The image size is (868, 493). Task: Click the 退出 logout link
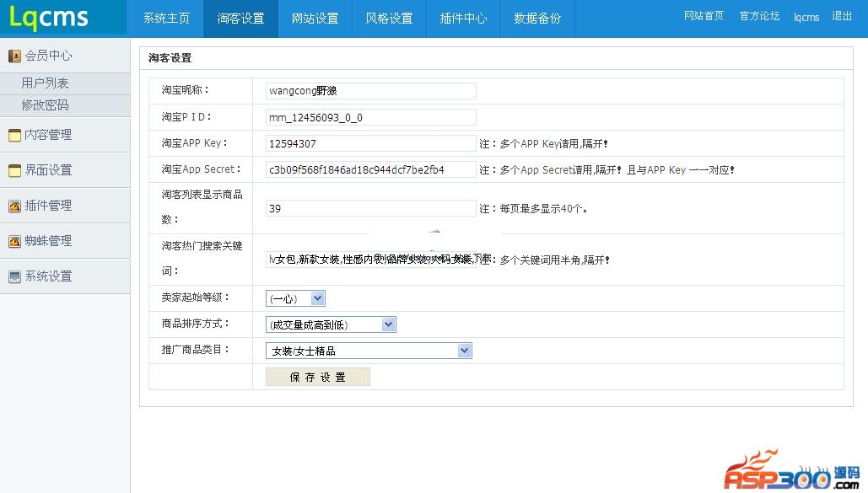point(842,16)
